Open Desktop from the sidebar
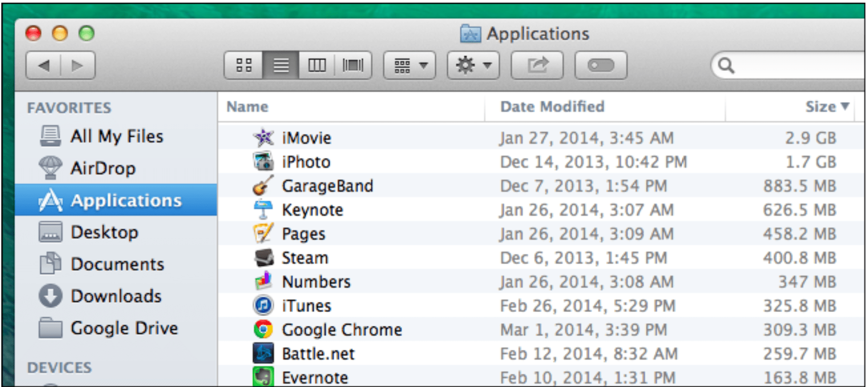Screen dimensions: 868x387 [x=116, y=232]
